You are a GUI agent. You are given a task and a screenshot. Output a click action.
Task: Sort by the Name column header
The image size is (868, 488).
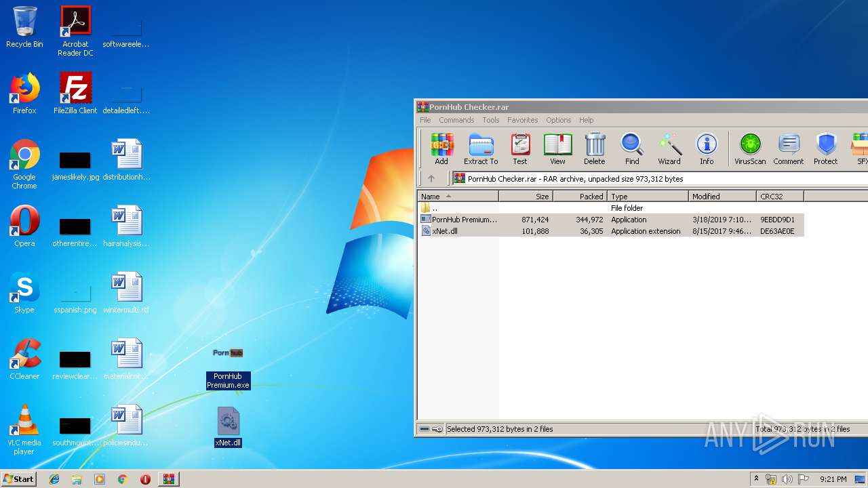click(458, 197)
